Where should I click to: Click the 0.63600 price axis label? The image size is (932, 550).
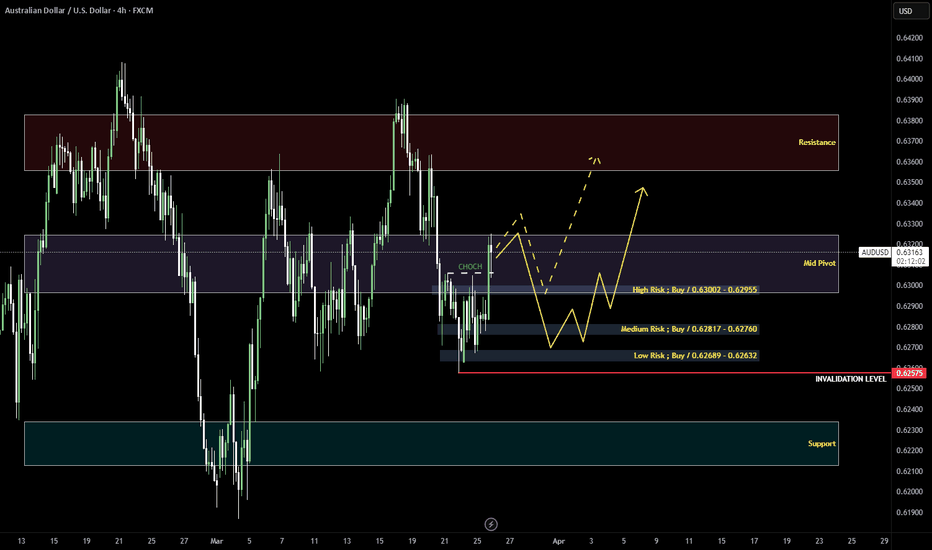click(909, 162)
